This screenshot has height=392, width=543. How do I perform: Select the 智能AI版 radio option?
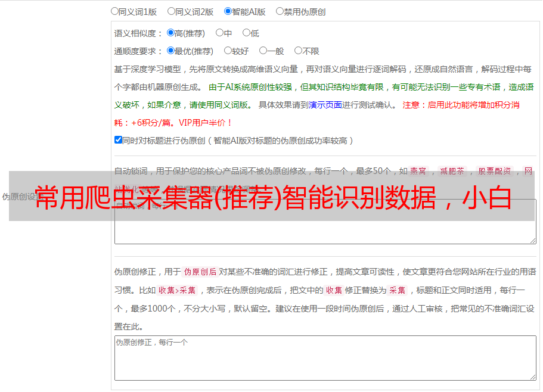(x=228, y=11)
